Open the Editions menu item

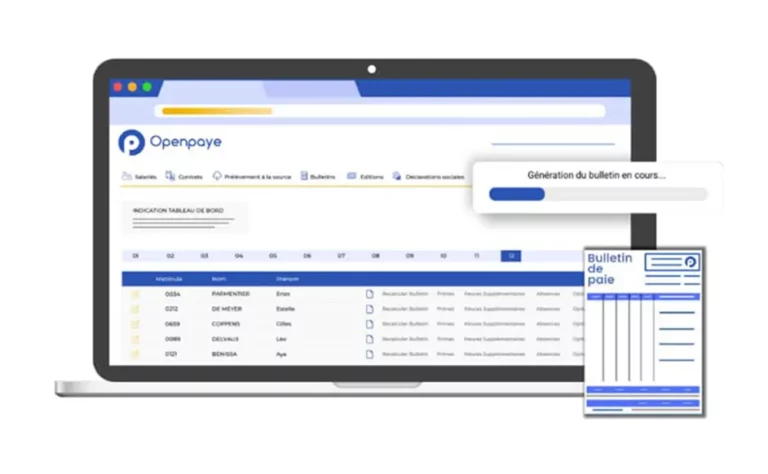click(366, 176)
